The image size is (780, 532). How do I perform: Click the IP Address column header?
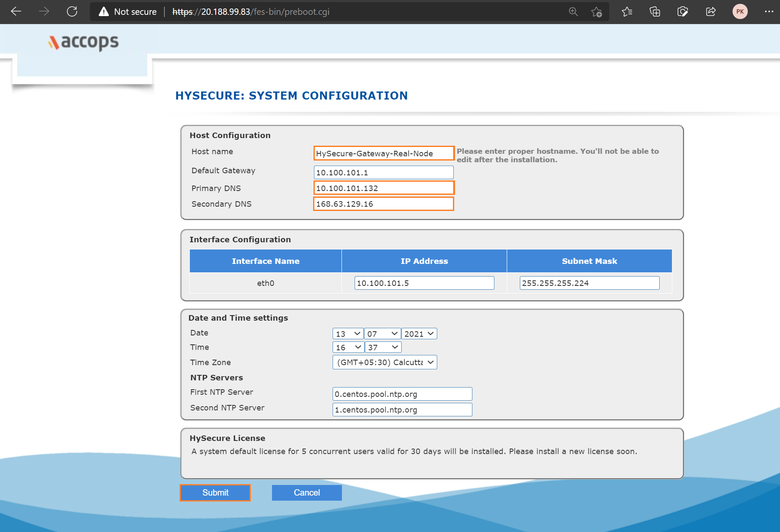(424, 261)
